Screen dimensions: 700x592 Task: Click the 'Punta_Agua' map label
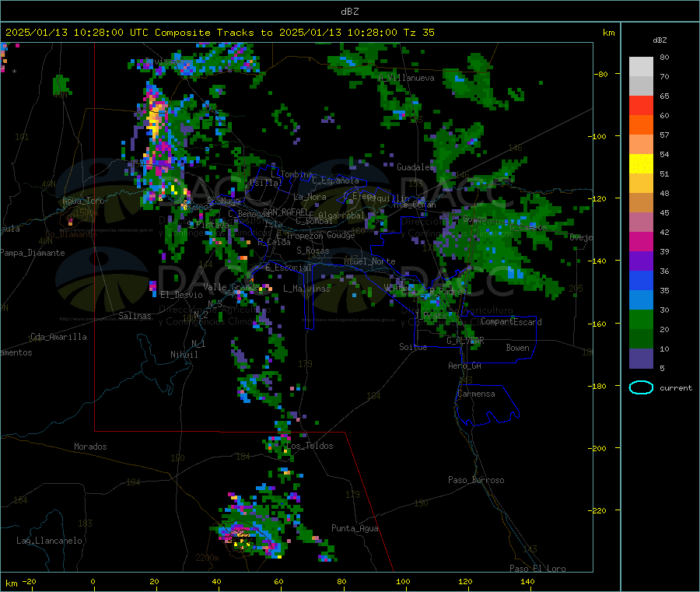click(355, 528)
